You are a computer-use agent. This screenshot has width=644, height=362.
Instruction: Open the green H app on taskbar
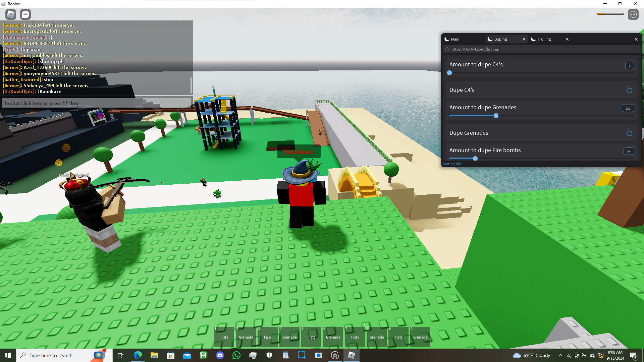[x=203, y=355]
